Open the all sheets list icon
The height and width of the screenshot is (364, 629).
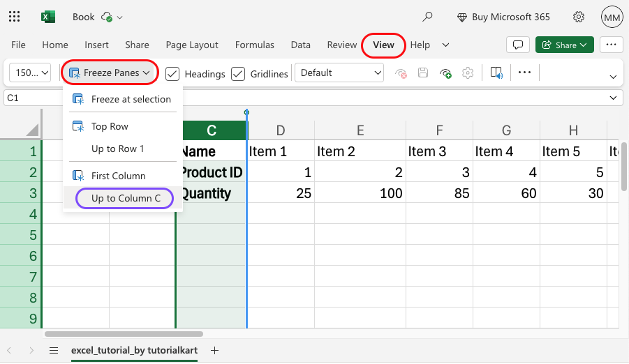point(54,351)
